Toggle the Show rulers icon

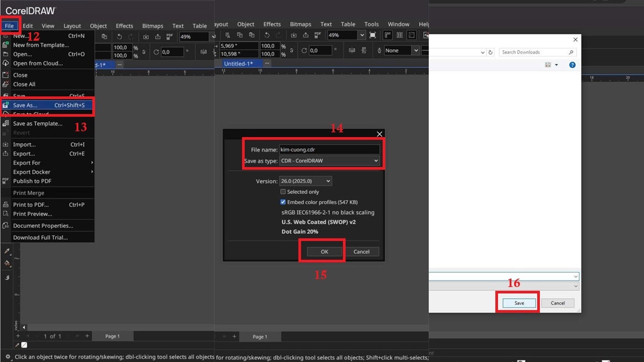[x=387, y=35]
